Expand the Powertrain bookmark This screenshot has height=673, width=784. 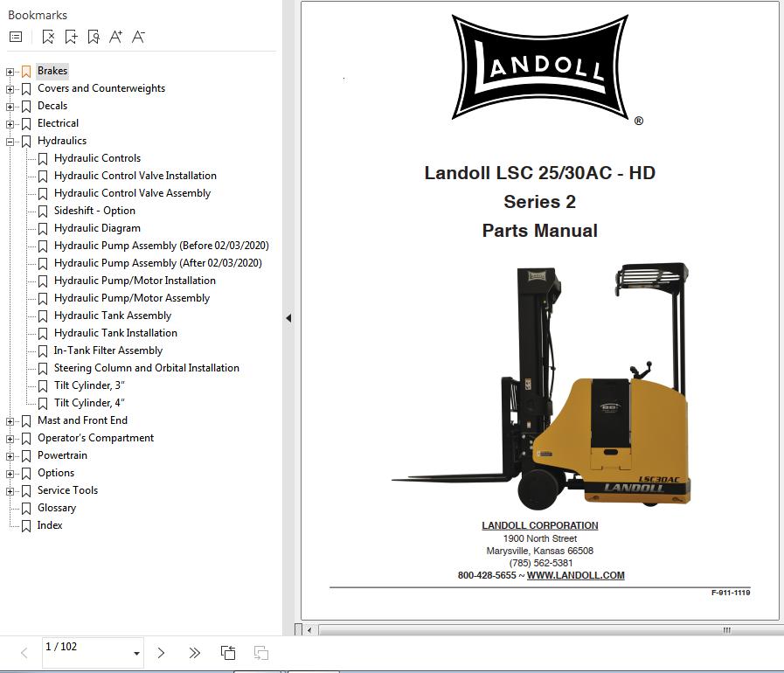coord(10,456)
